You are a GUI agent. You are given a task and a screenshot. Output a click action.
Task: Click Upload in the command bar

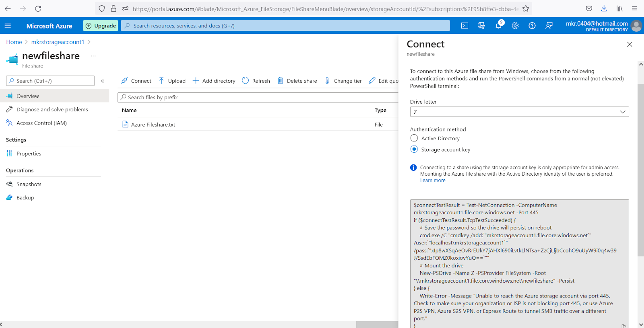tap(172, 81)
